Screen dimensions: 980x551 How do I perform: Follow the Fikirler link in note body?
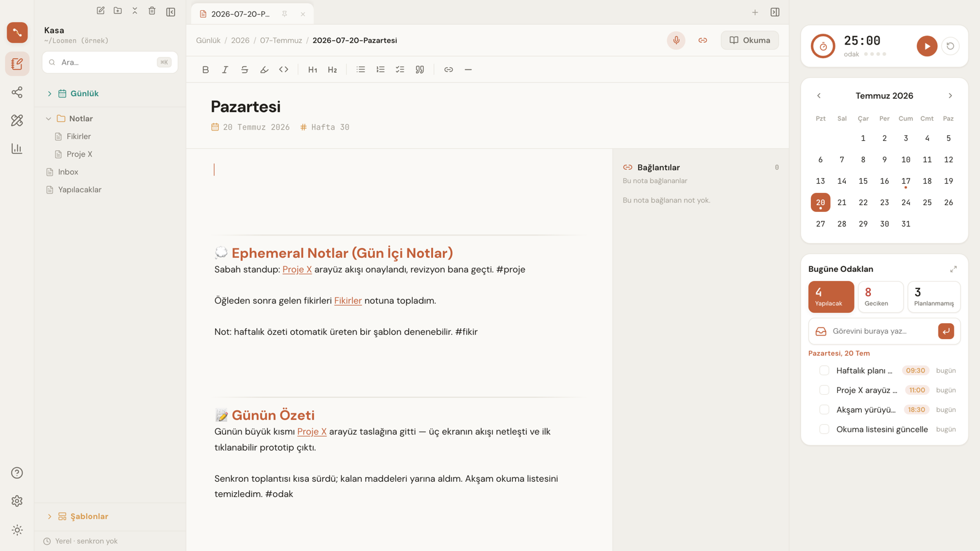click(x=348, y=301)
